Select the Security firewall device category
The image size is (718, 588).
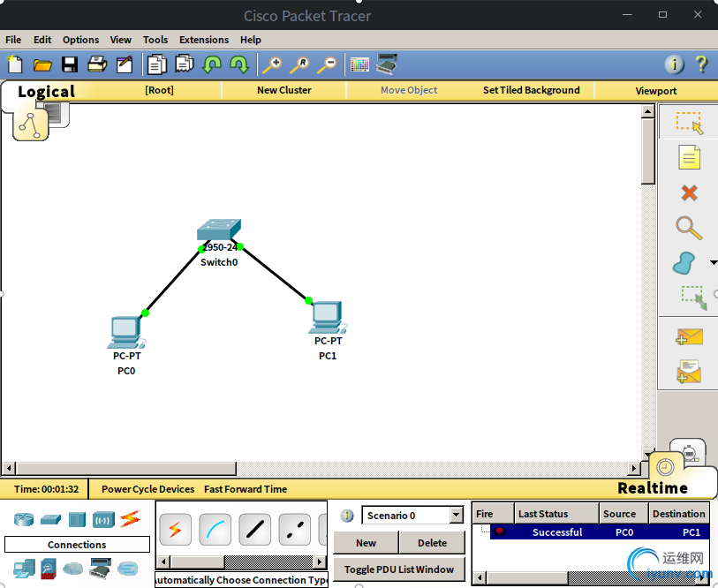click(x=49, y=569)
